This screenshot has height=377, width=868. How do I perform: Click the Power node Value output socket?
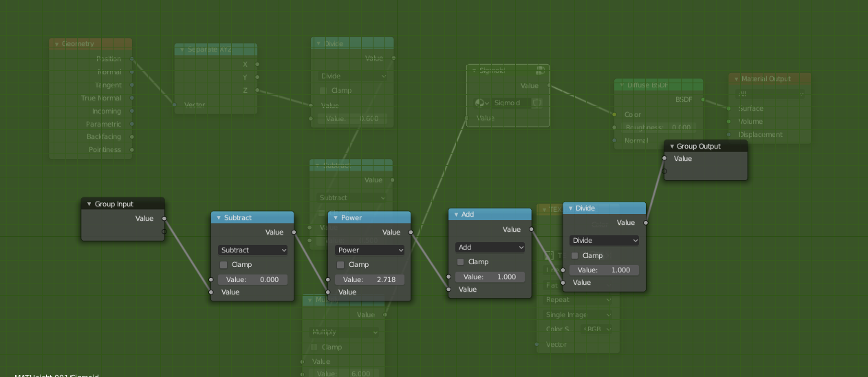pyautogui.click(x=411, y=233)
